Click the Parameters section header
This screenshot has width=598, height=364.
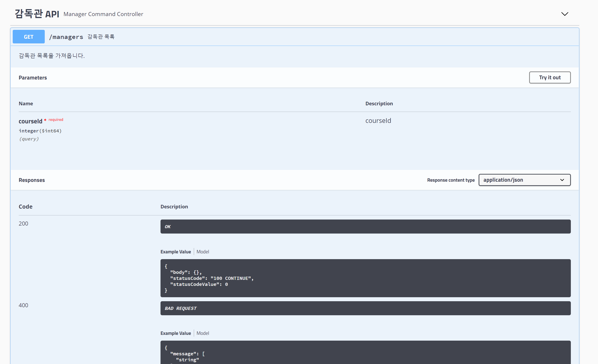point(33,78)
